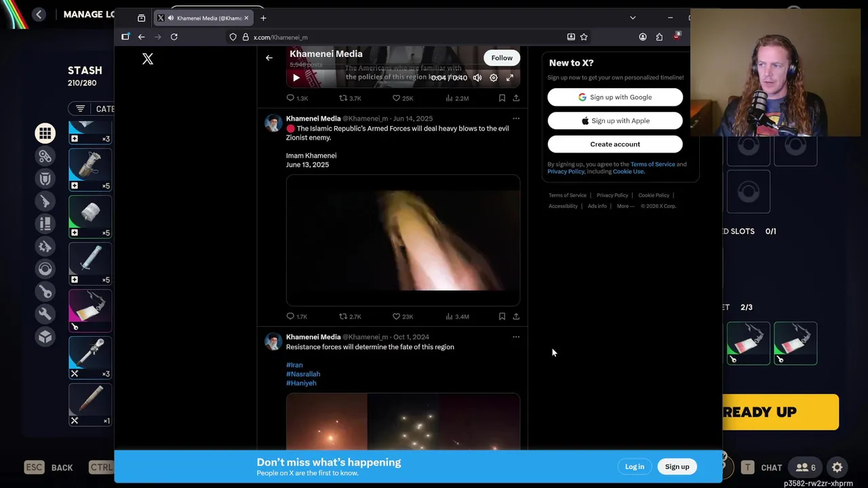Reload the page

click(x=174, y=37)
